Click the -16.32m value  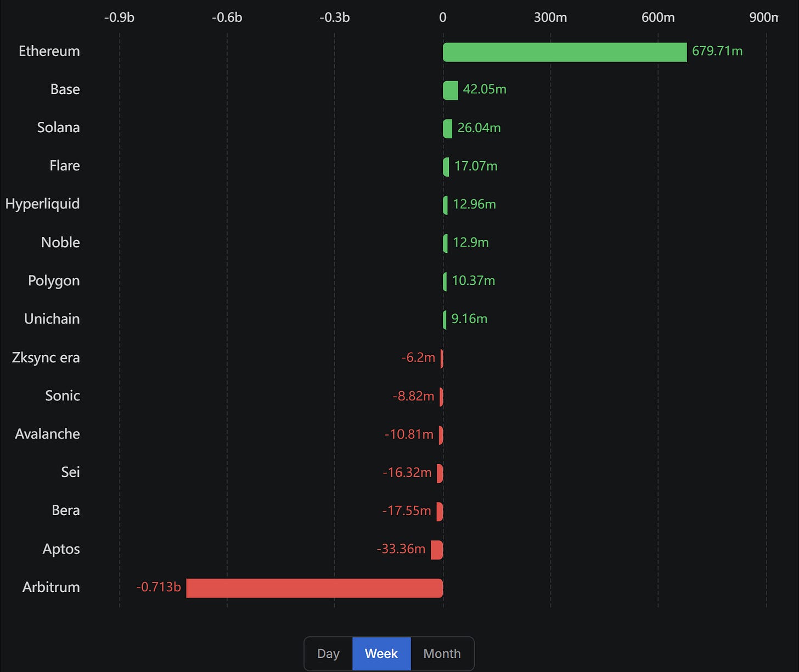[x=407, y=472]
